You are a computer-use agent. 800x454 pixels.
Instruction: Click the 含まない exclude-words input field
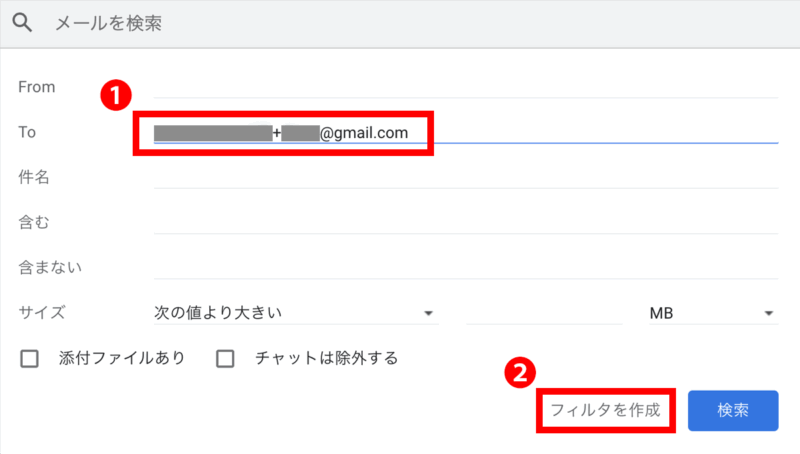pos(465,267)
